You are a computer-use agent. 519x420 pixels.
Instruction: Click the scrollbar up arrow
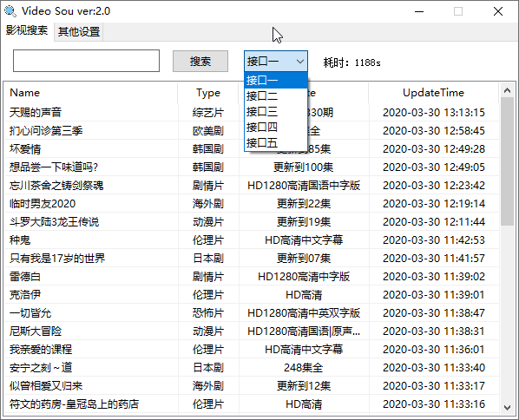click(507, 90)
